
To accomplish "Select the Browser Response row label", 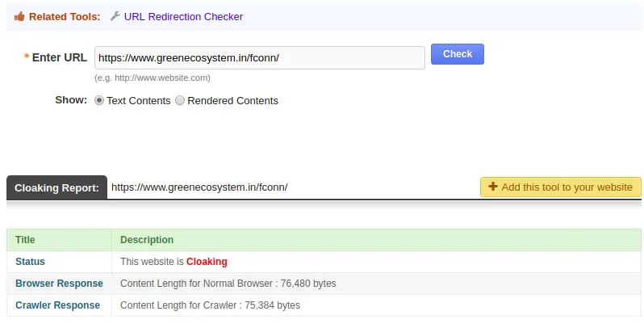I will pyautogui.click(x=59, y=284).
